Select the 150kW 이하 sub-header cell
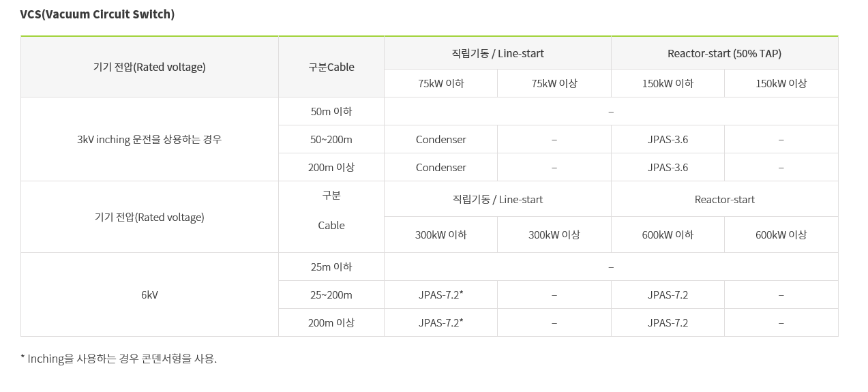This screenshot has width=868, height=392. pyautogui.click(x=668, y=83)
